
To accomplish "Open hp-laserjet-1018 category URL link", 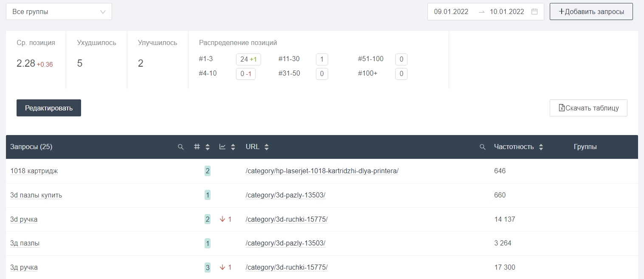I will pyautogui.click(x=322, y=171).
